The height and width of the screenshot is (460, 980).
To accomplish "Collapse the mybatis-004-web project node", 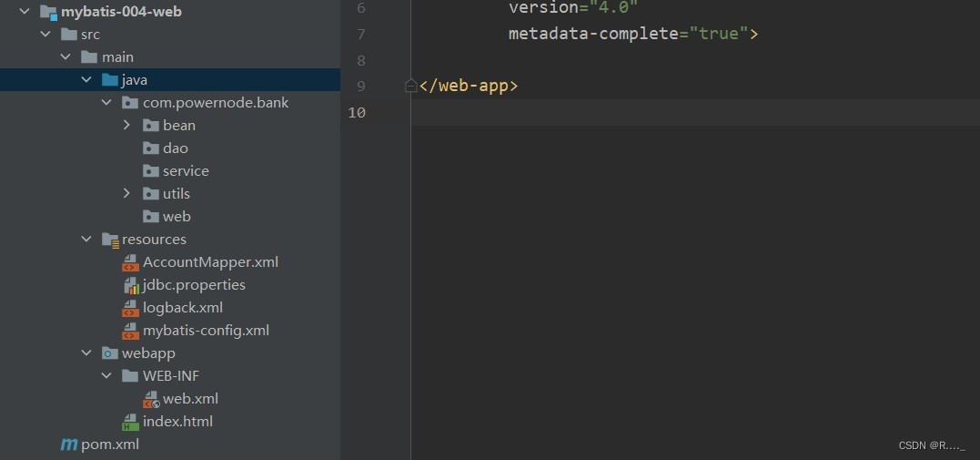I will click(x=25, y=11).
